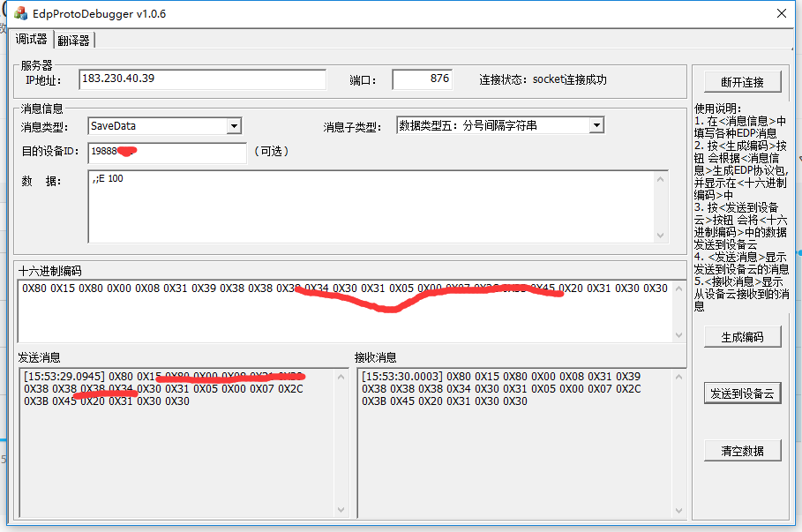Click the down arrow on 十六进制编码 scrollbar

pyautogui.click(x=679, y=335)
